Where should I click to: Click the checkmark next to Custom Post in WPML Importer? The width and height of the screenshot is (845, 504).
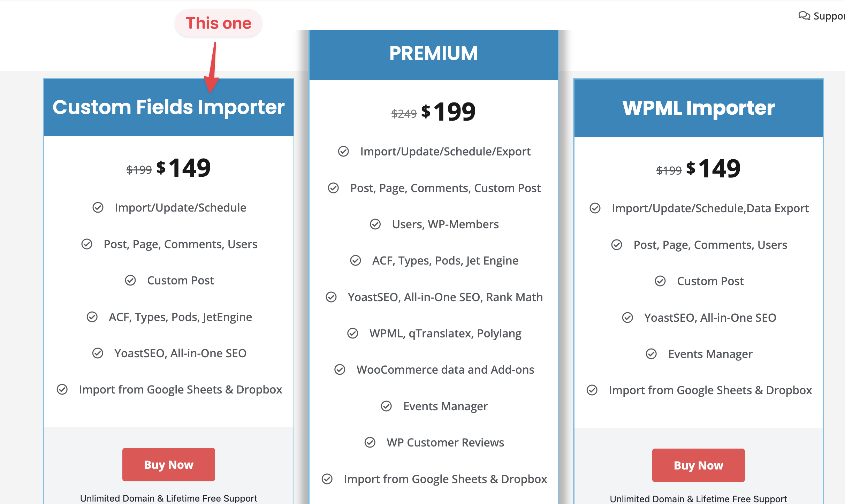(661, 281)
